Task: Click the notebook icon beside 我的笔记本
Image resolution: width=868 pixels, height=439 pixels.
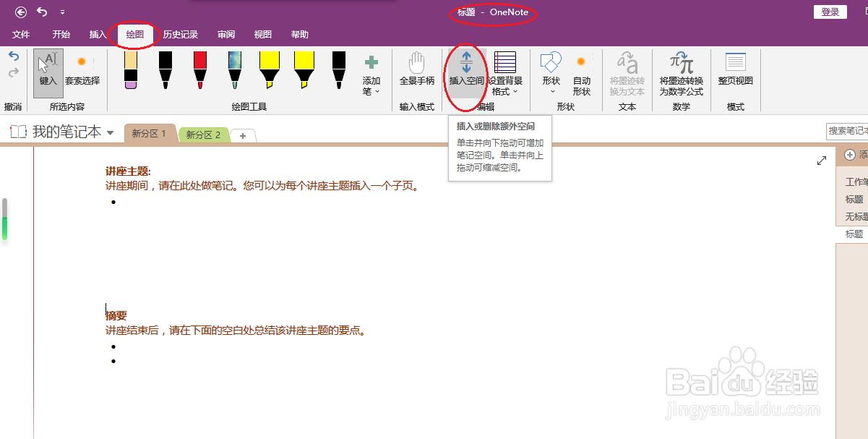Action: point(17,132)
